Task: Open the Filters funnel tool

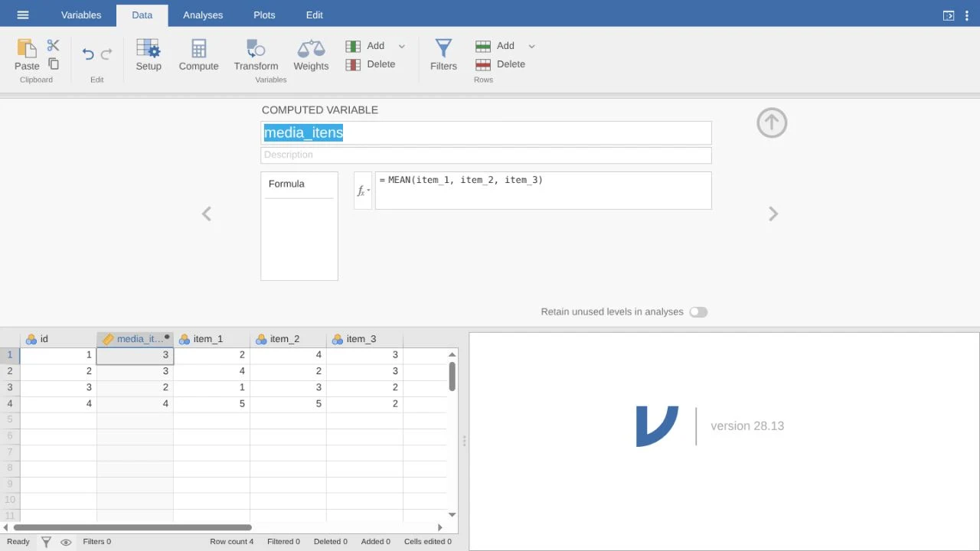Action: 443,55
